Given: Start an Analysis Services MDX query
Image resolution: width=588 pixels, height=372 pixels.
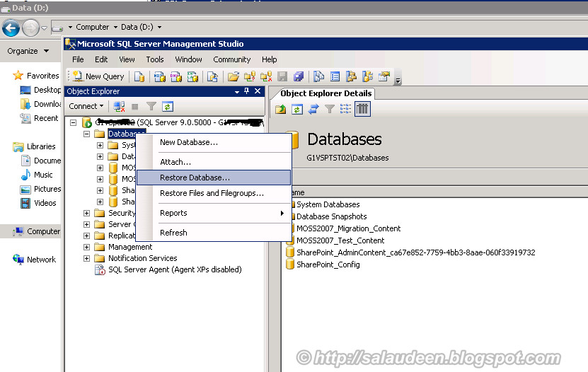Looking at the screenshot, I should click(160, 77).
